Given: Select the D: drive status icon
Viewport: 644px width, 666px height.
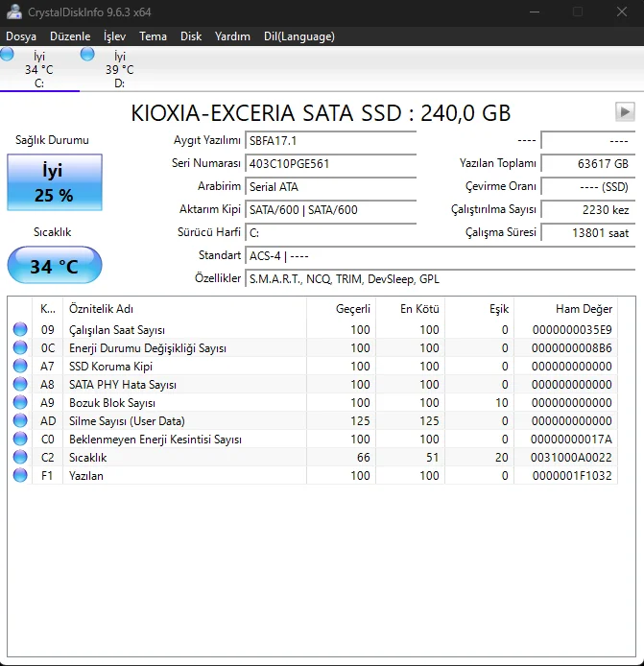Looking at the screenshot, I should pos(88,55).
